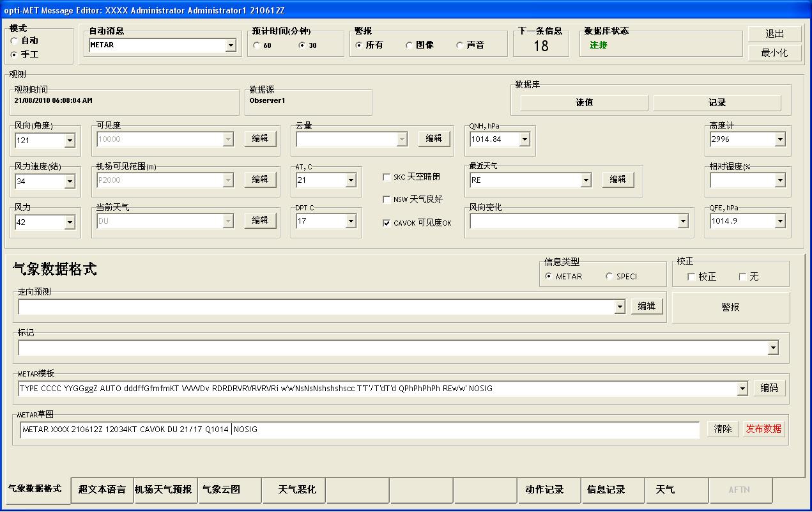Screen dimensions: 812x512
Task: Click the 清除 clear button
Action: [723, 429]
